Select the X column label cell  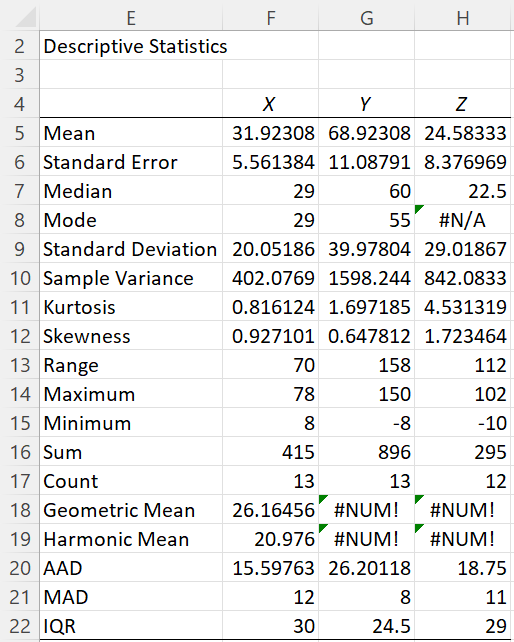pos(271,104)
